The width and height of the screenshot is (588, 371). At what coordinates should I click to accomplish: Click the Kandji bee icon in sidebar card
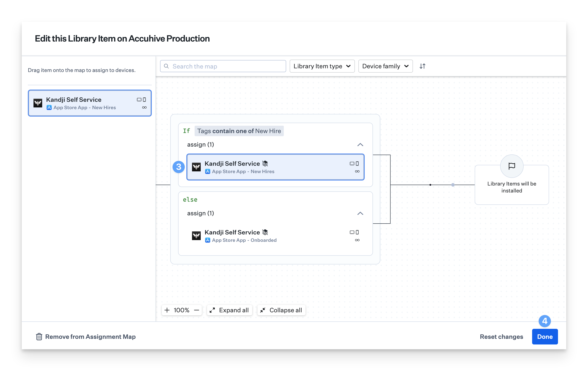tap(38, 103)
